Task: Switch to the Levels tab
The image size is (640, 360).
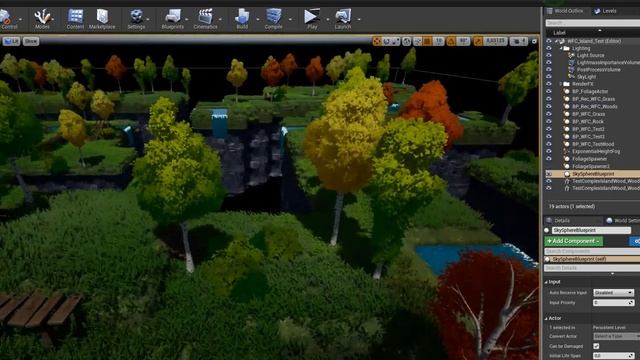Action: tap(606, 11)
